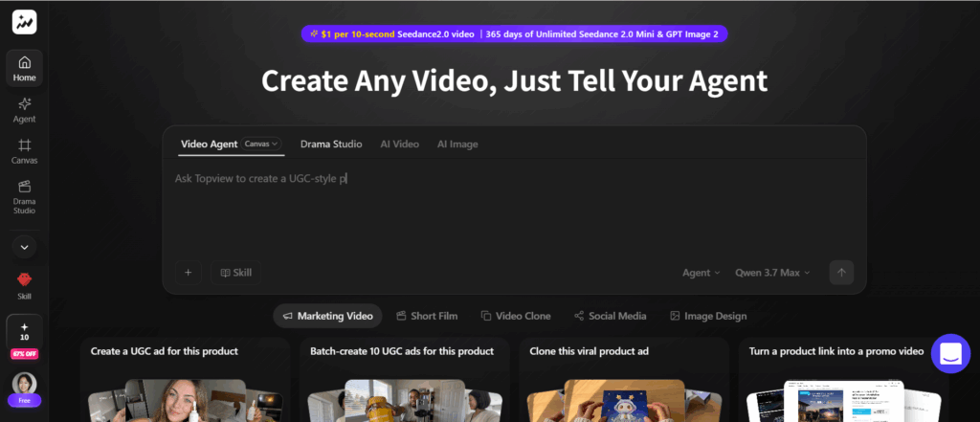The width and height of the screenshot is (980, 422).
Task: Open 'Batch-create 10 UGC ads' card
Action: pos(405,380)
